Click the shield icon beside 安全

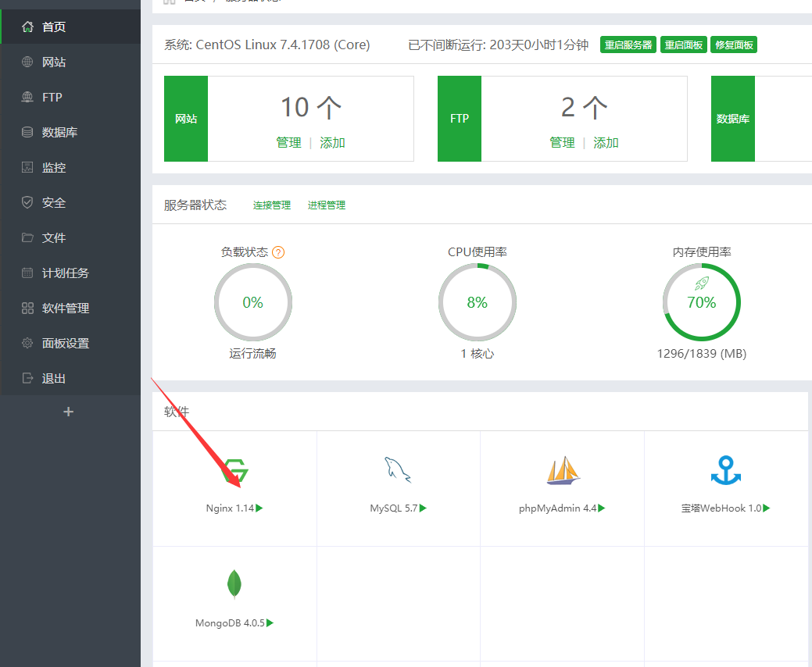27,202
